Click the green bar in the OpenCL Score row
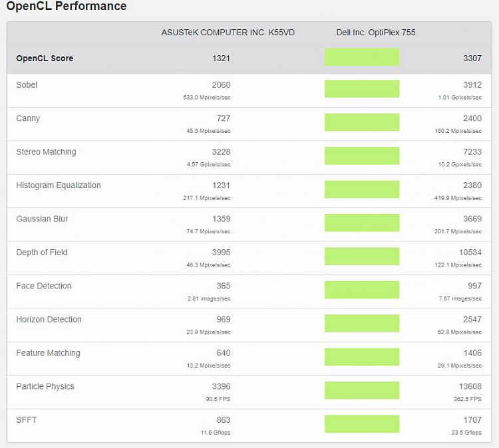Viewport: 499px width, 448px height. tap(362, 57)
